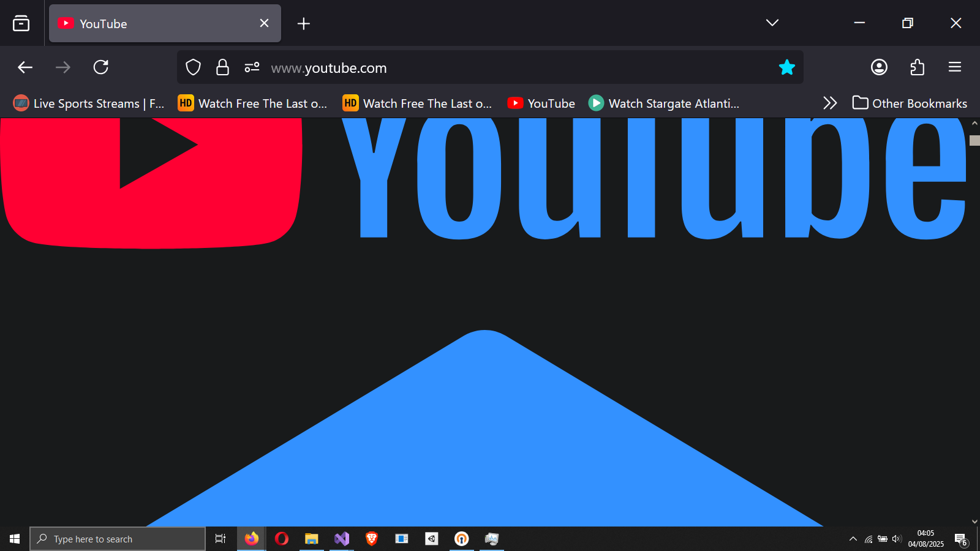Open the blue window app in taskbar
980x551 pixels.
[x=402, y=539]
